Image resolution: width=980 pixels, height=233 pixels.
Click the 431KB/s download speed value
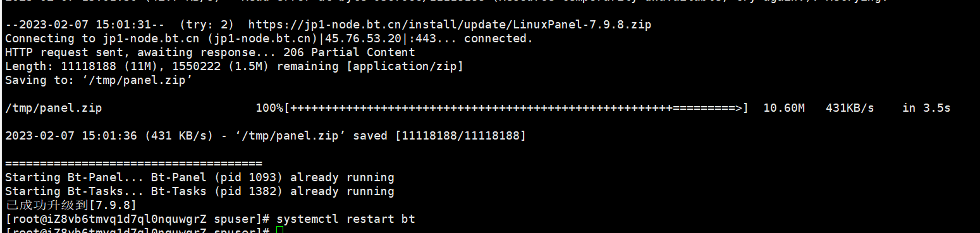tap(850, 108)
